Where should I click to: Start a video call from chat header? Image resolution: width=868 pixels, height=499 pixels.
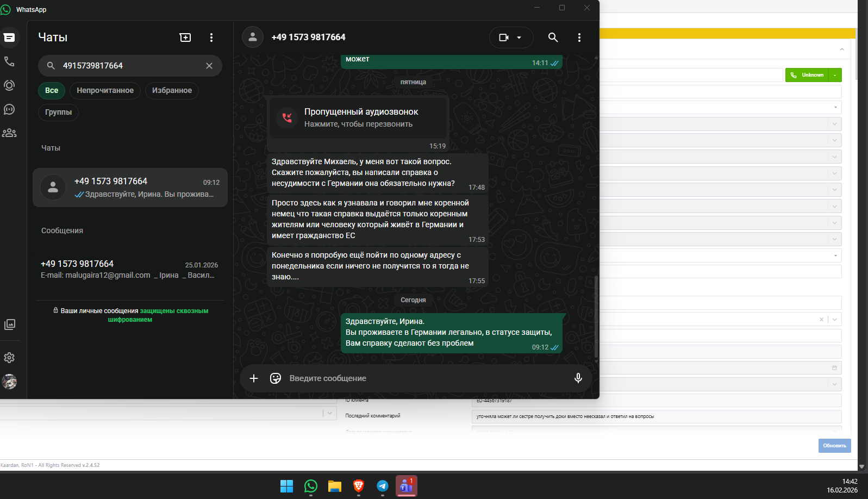pos(504,38)
